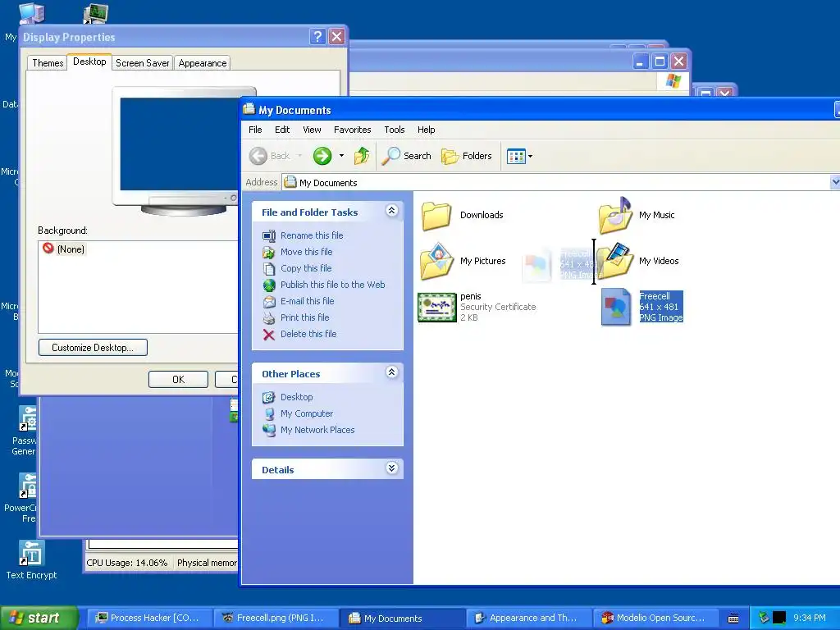Click the CPU Usage status text
Screen dimensions: 840x630
click(126, 563)
